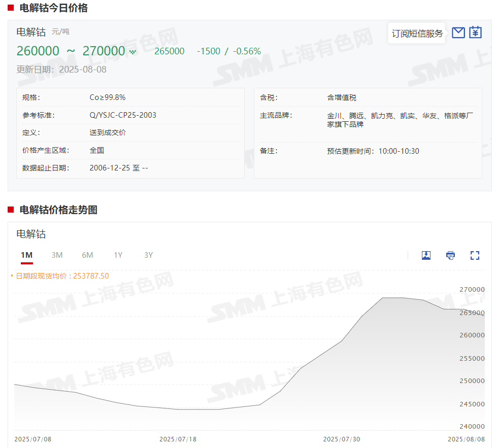Click the 2025/07/18 date on the x-axis
This screenshot has width=497, height=448.
(x=178, y=439)
